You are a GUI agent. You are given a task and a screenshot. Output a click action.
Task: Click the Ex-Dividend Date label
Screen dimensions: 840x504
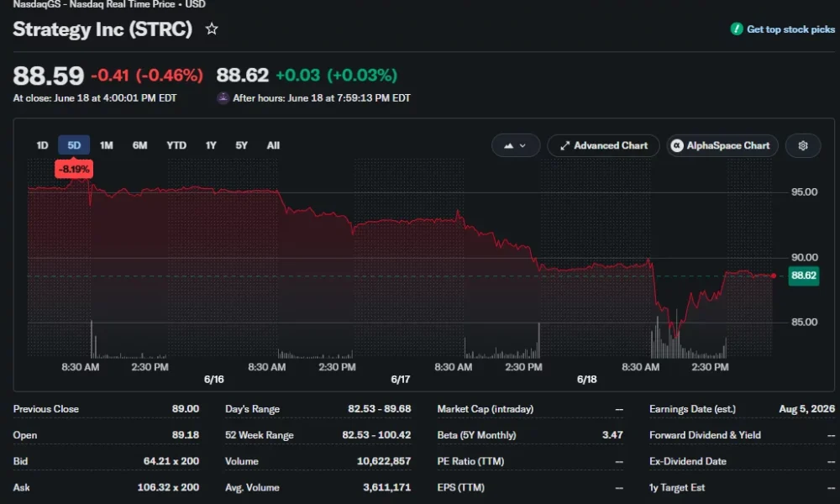[688, 461]
